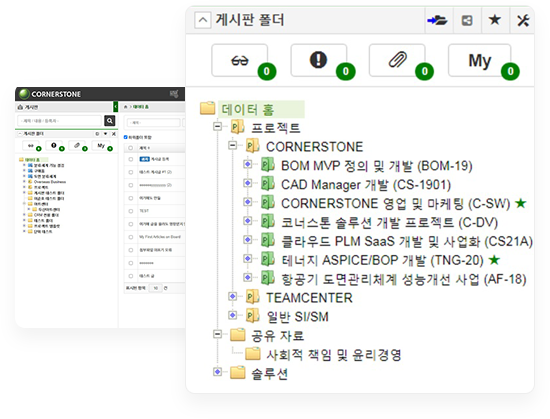Open the wrench tools settings icon
The width and height of the screenshot is (550, 419).
click(x=523, y=20)
